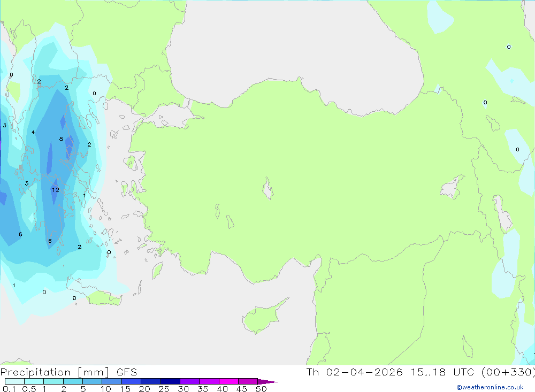The height and width of the screenshot is (392, 535).
Task: Select the 2–5 mm legend color box
Action: tap(73, 381)
